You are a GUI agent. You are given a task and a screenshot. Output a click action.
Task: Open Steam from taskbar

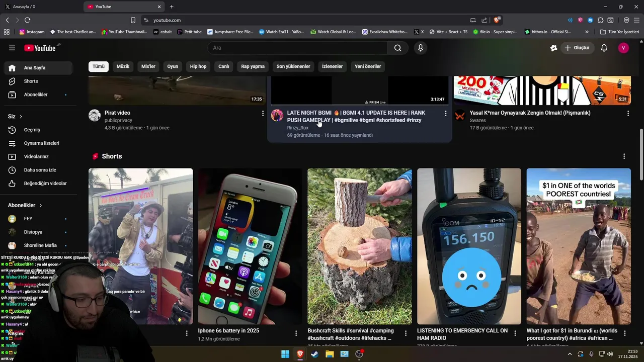click(x=315, y=354)
